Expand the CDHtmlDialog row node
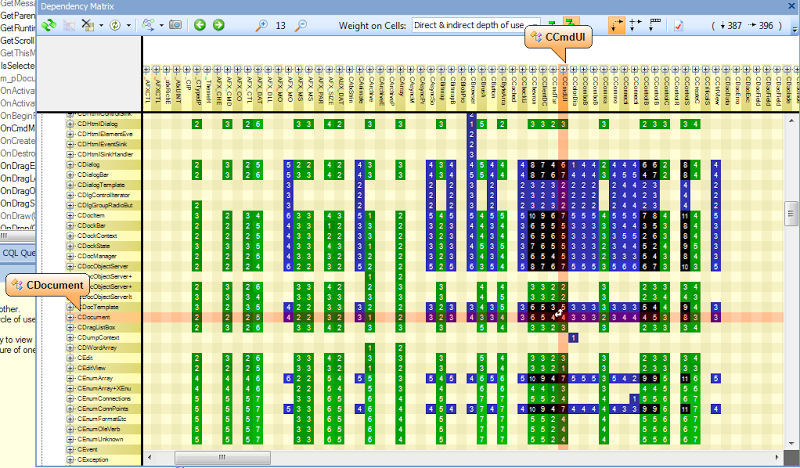800x468 pixels. 70,124
